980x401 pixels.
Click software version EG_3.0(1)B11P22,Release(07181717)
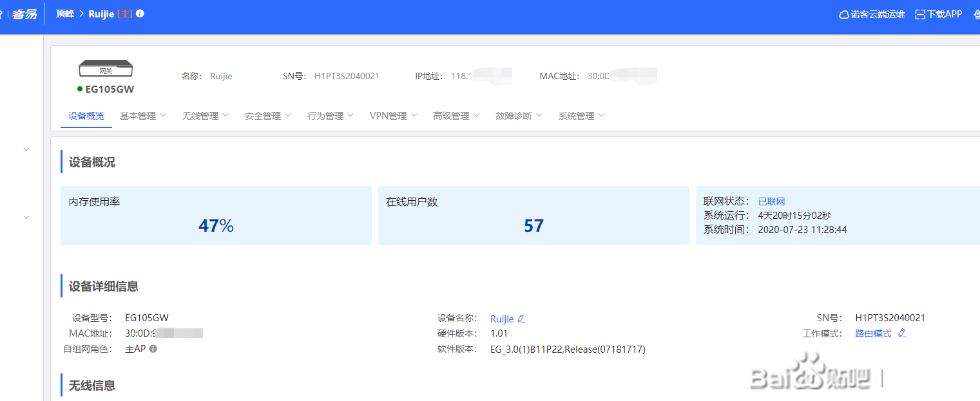point(568,350)
